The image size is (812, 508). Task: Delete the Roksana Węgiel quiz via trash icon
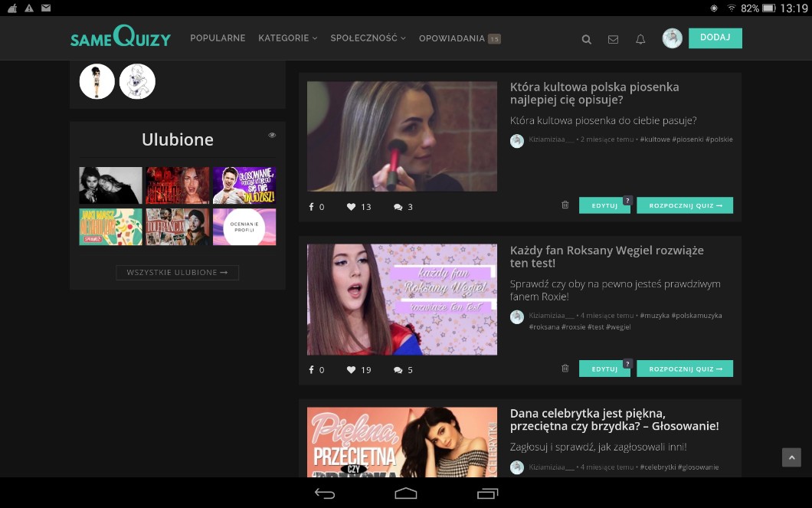(565, 368)
